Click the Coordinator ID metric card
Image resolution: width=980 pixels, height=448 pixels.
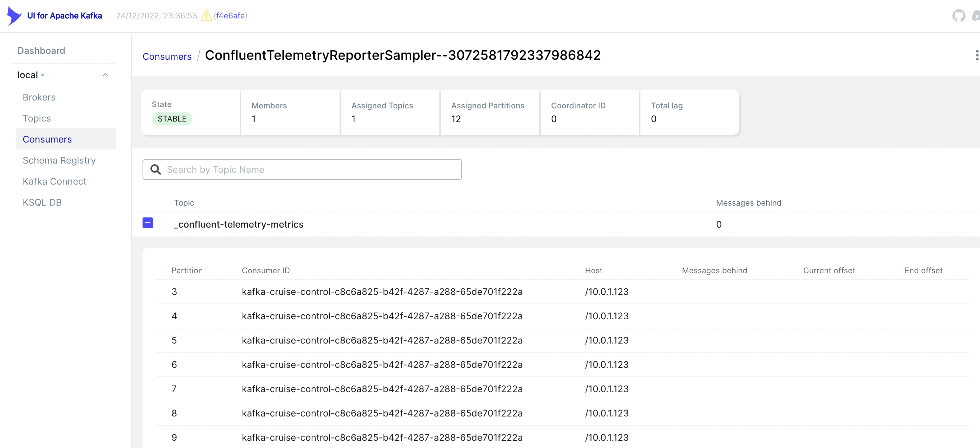590,112
